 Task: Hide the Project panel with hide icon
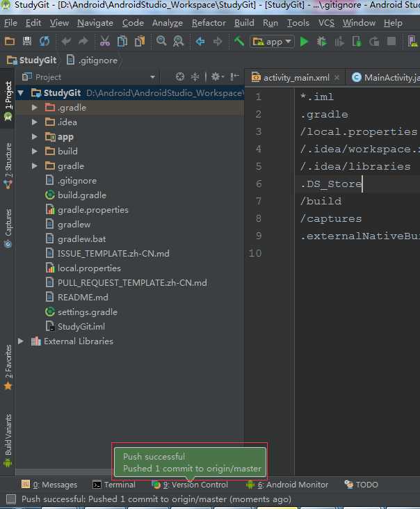234,77
